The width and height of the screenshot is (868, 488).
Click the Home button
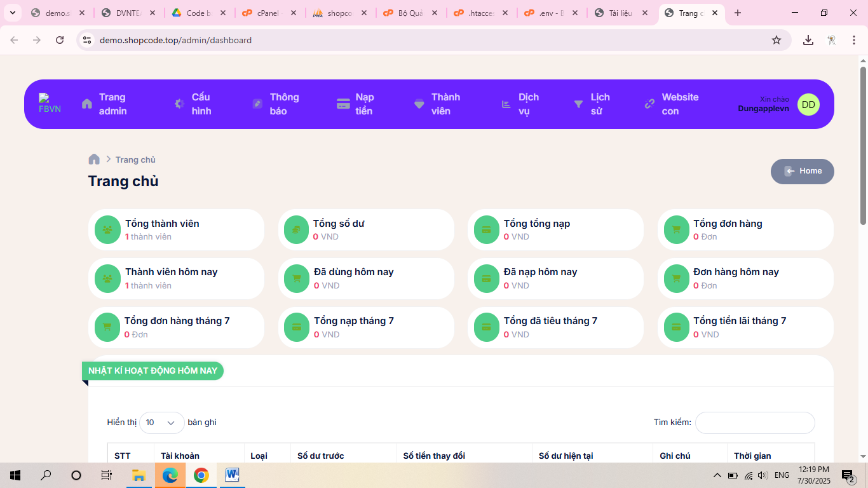coord(803,171)
